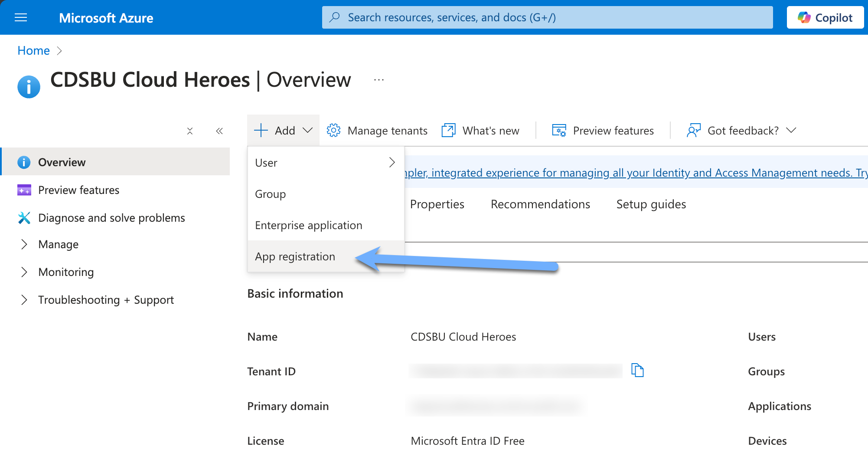This screenshot has width=868, height=466.
Task: Expand Troubleshooting + Support
Action: click(24, 299)
